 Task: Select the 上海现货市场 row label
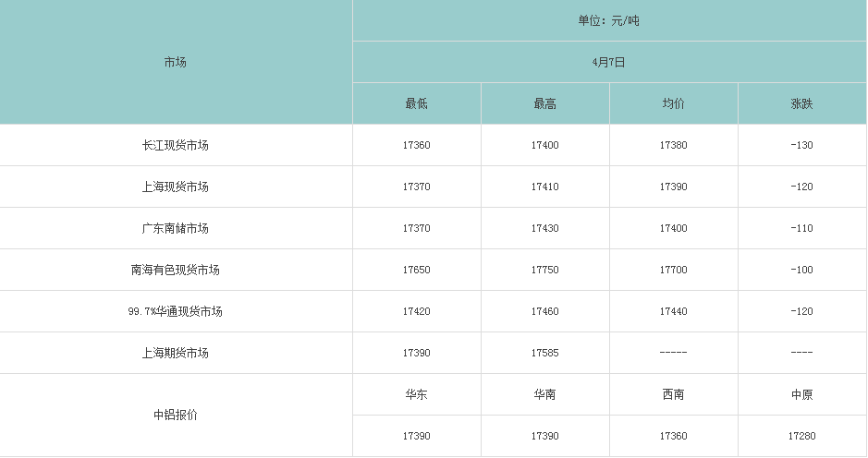(176, 187)
